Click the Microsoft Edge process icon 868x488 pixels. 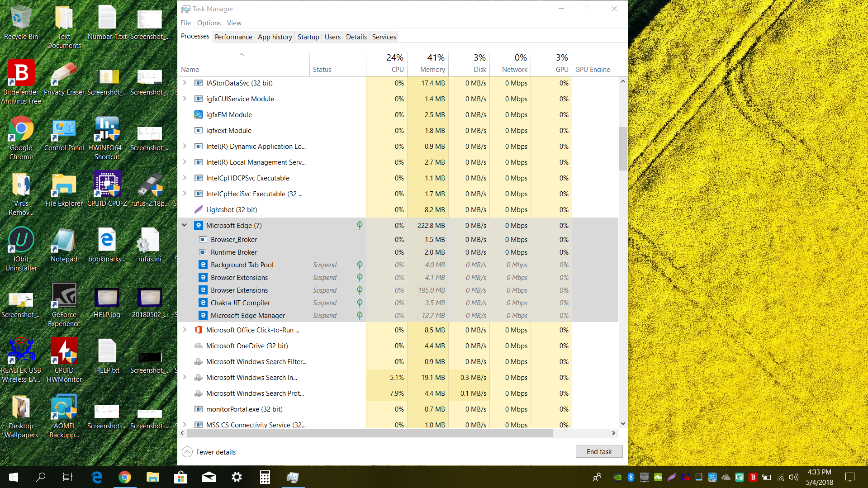(198, 225)
